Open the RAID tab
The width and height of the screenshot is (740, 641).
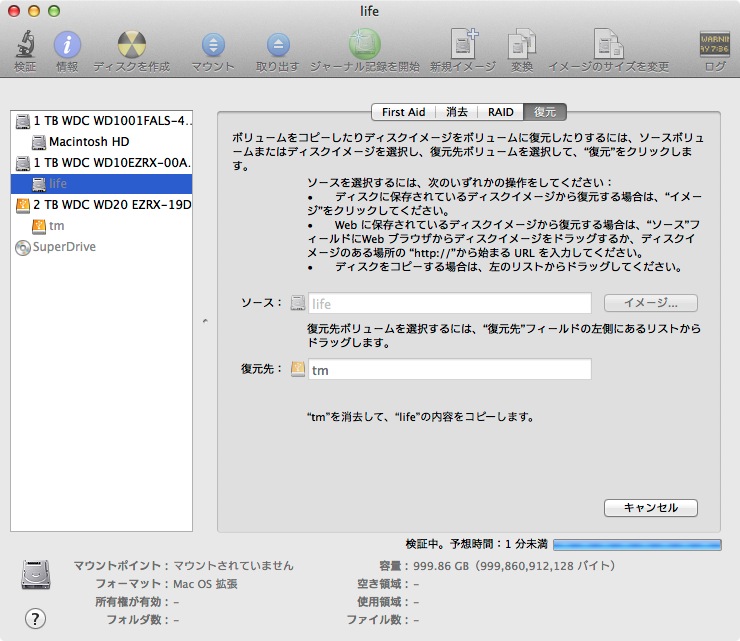click(x=501, y=112)
